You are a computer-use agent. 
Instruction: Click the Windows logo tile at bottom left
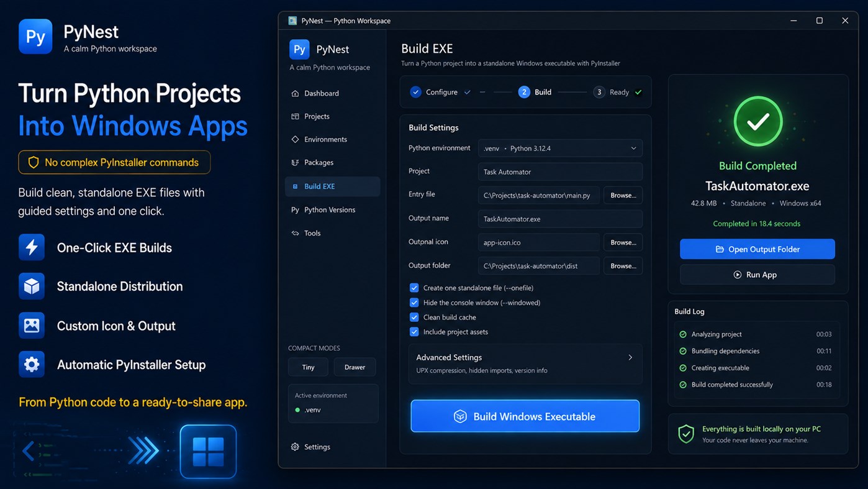point(208,452)
